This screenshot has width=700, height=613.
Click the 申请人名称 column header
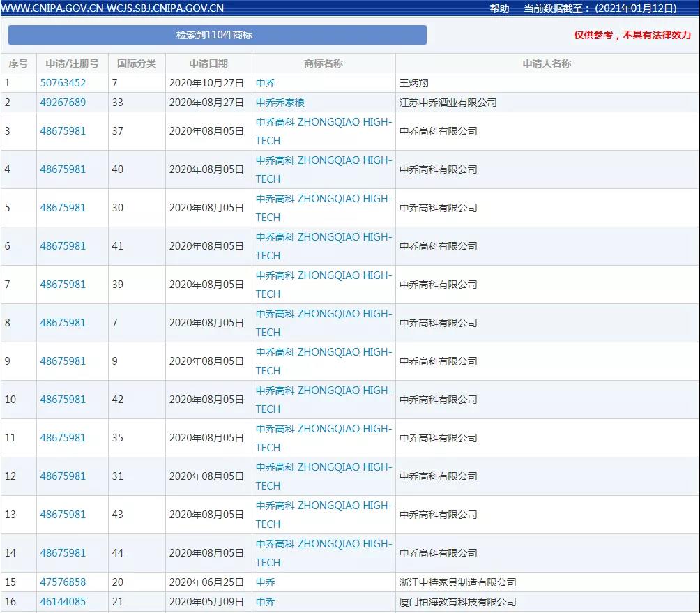[547, 63]
